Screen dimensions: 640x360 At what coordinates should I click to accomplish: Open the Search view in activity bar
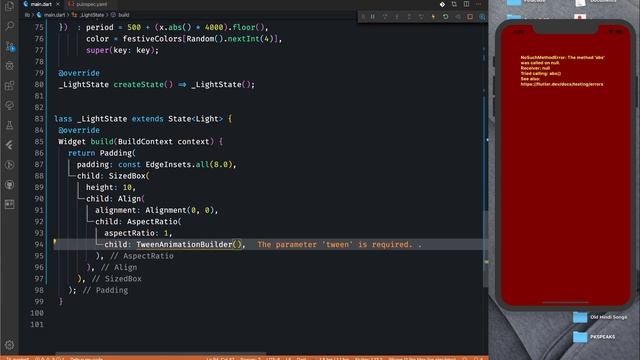tap(9, 26)
